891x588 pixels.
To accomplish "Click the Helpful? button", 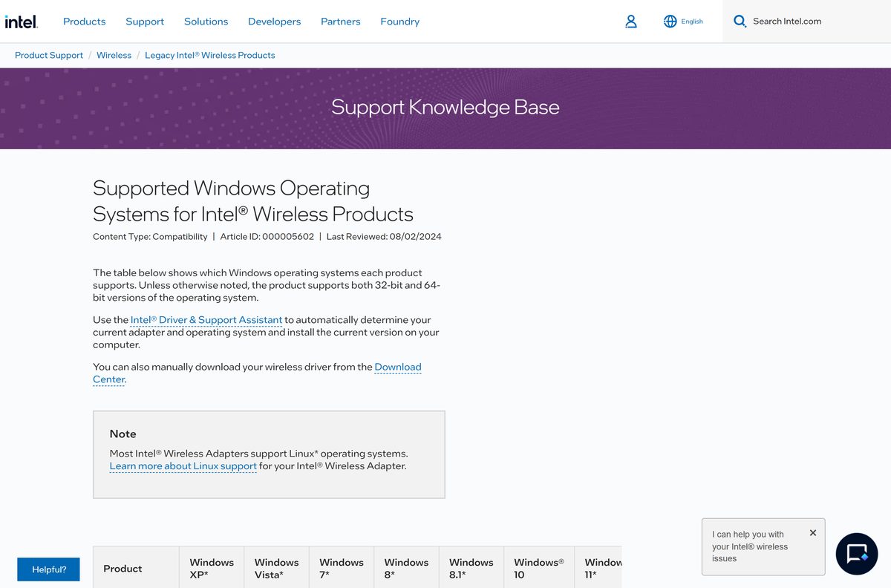I will [x=49, y=569].
